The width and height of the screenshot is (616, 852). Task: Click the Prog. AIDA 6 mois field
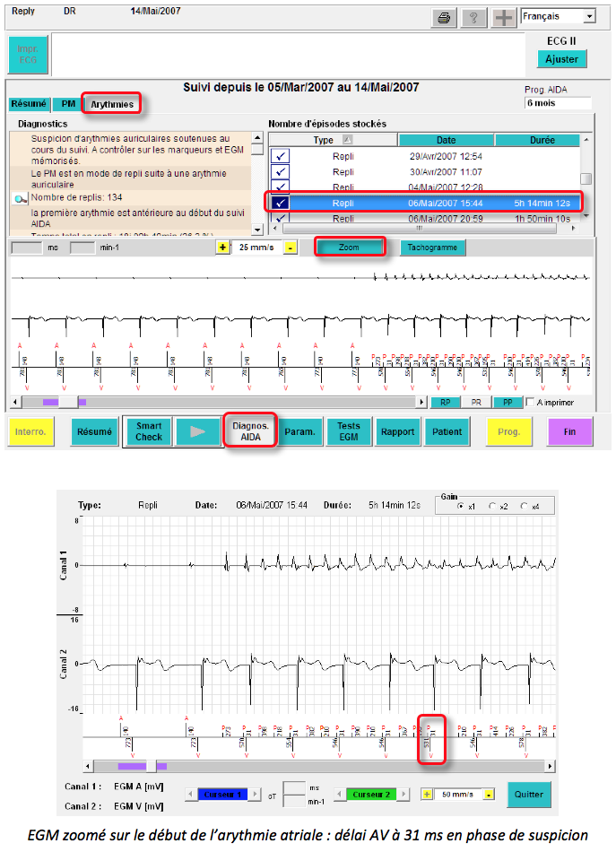pos(557,104)
